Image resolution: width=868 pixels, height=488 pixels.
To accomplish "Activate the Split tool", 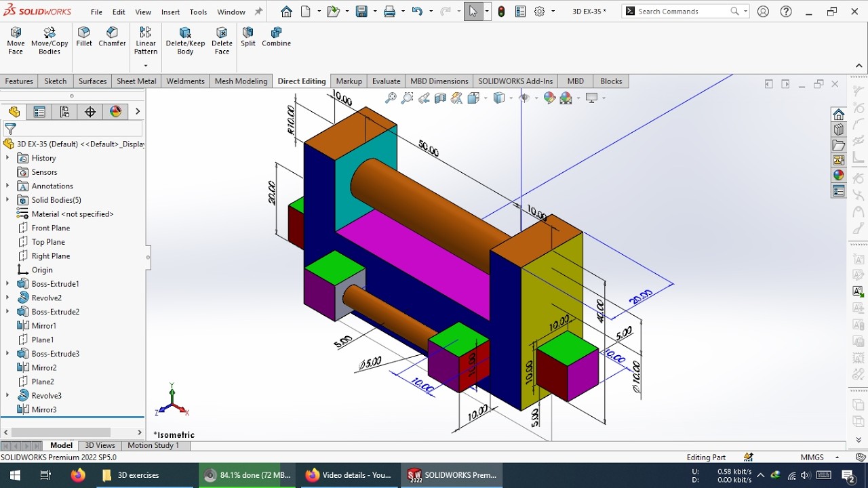I will pos(248,37).
